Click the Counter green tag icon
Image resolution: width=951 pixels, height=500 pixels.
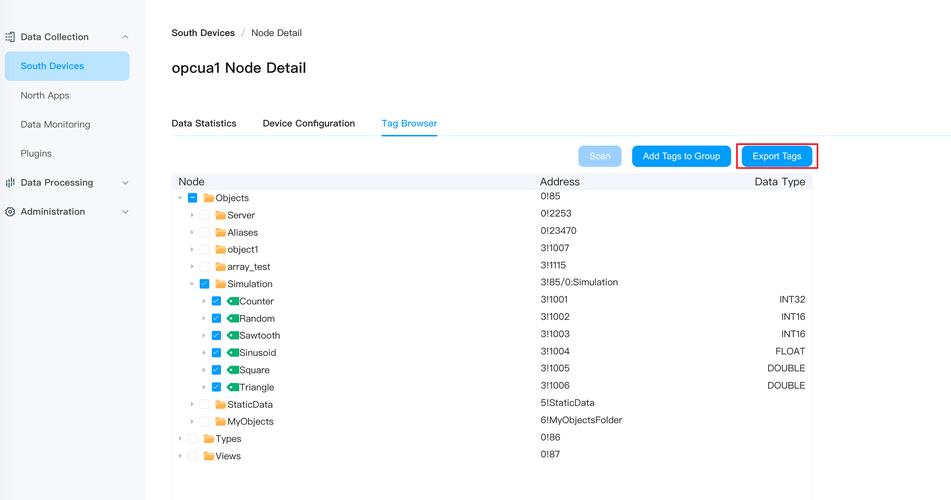(233, 301)
